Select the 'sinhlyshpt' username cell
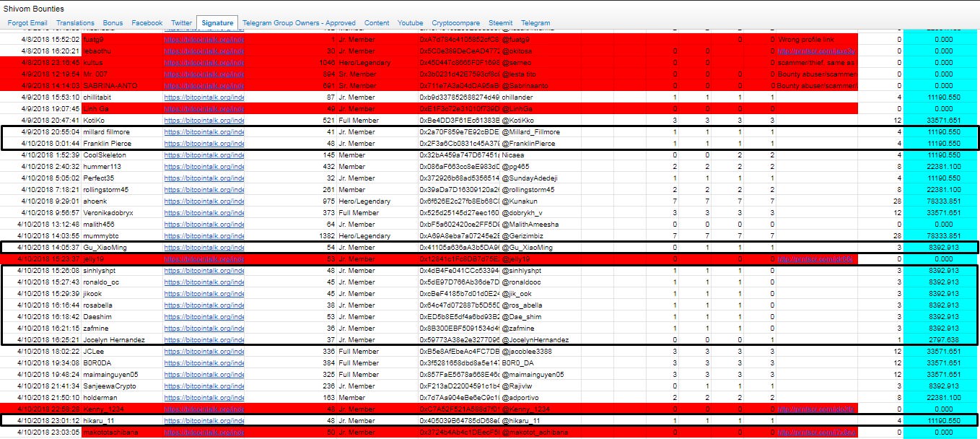Image resolution: width=980 pixels, height=439 pixels. [100, 271]
